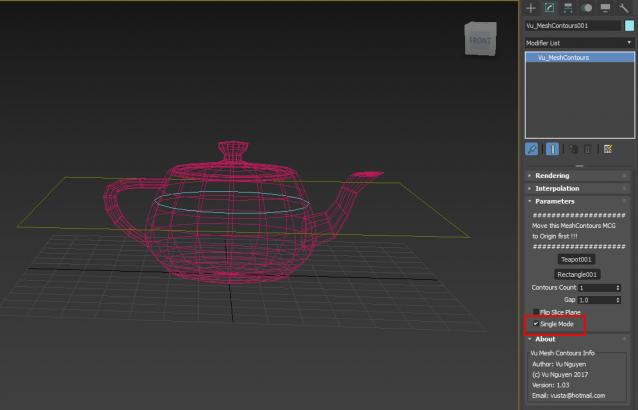Click the 'Version: 1.03' text
Image resolution: width=638 pixels, height=410 pixels.
click(x=551, y=385)
